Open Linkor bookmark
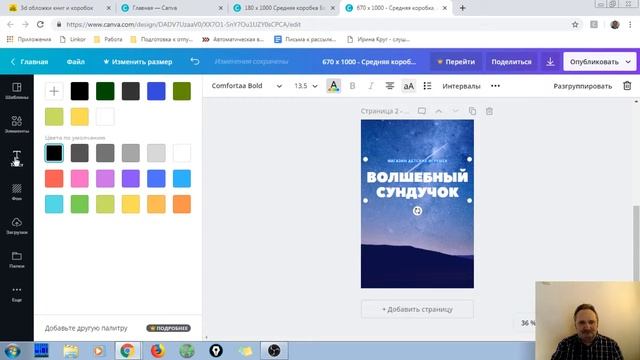The height and width of the screenshot is (360, 640). click(73, 40)
